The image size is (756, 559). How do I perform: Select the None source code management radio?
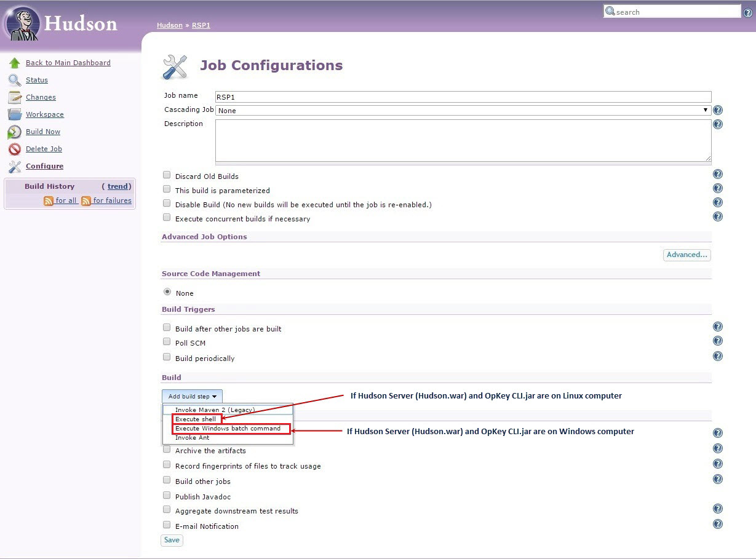point(167,292)
